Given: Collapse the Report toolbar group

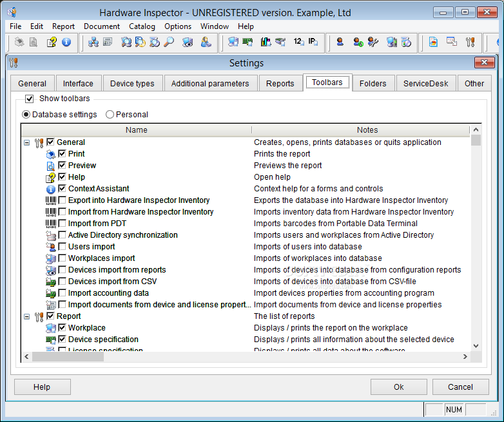Looking at the screenshot, I should pos(27,316).
